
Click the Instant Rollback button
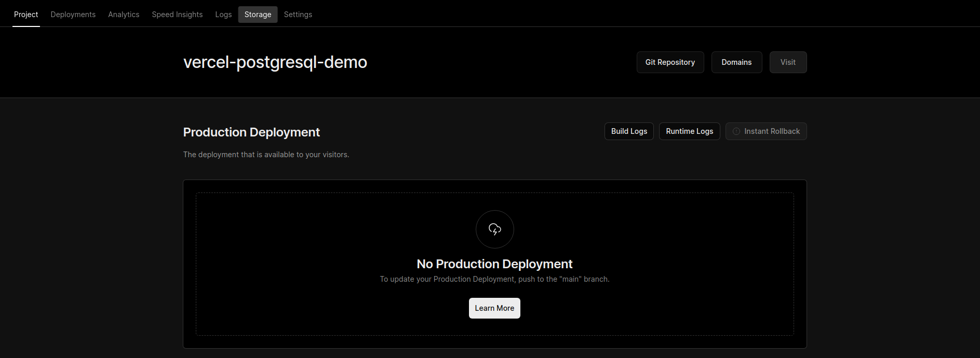(766, 131)
